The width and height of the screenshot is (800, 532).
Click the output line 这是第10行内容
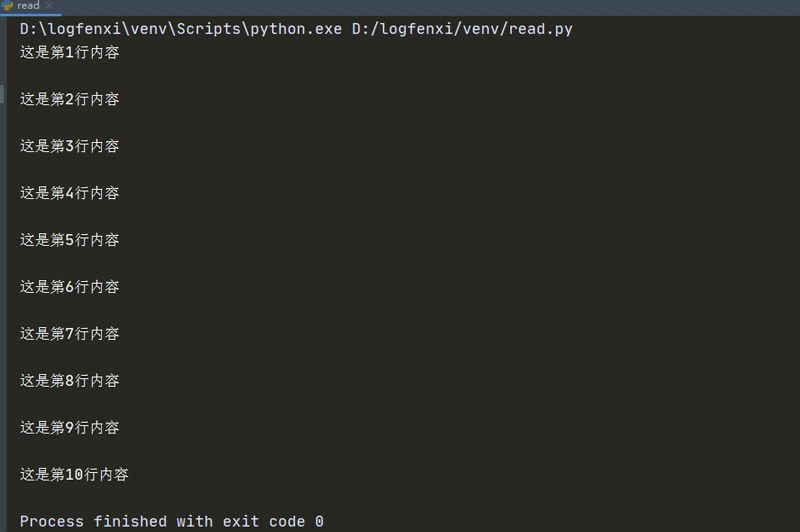coord(74,475)
